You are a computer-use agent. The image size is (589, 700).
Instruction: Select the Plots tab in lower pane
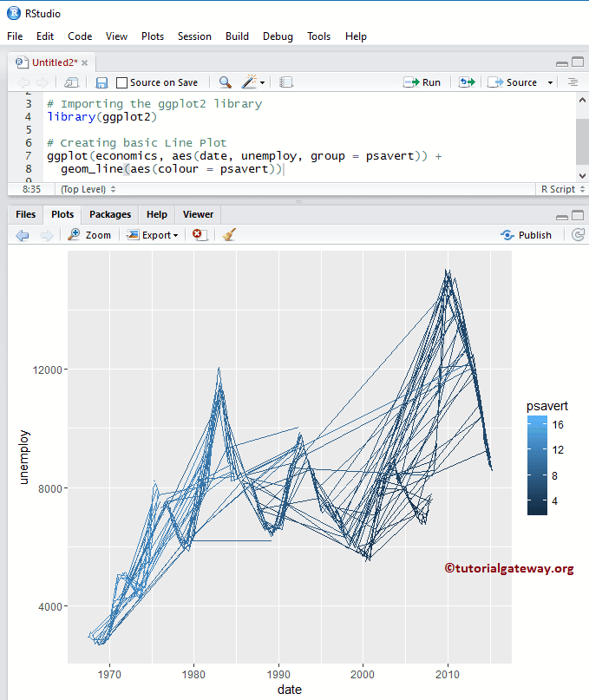point(62,215)
